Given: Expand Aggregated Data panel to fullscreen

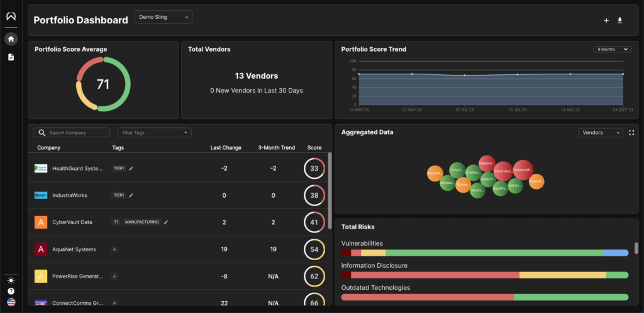Looking at the screenshot, I should 631,133.
